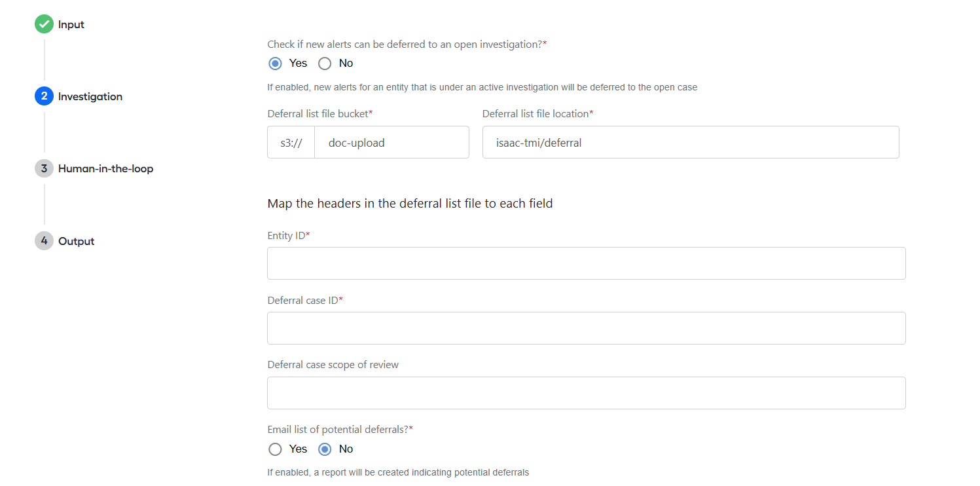This screenshot has height=486, width=980.
Task: Choose No for email list of potential deferrals
Action: pyautogui.click(x=325, y=449)
